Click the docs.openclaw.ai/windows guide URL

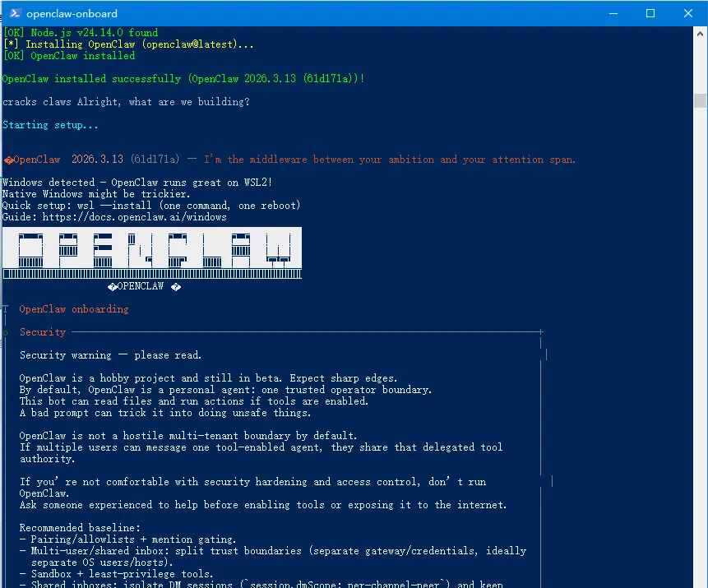pyautogui.click(x=135, y=217)
